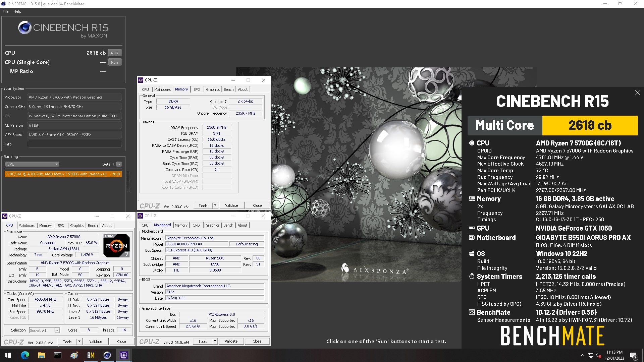The width and height of the screenshot is (644, 362).
Task: Switch to the BenchMate taskbar icon
Action: coord(91,355)
